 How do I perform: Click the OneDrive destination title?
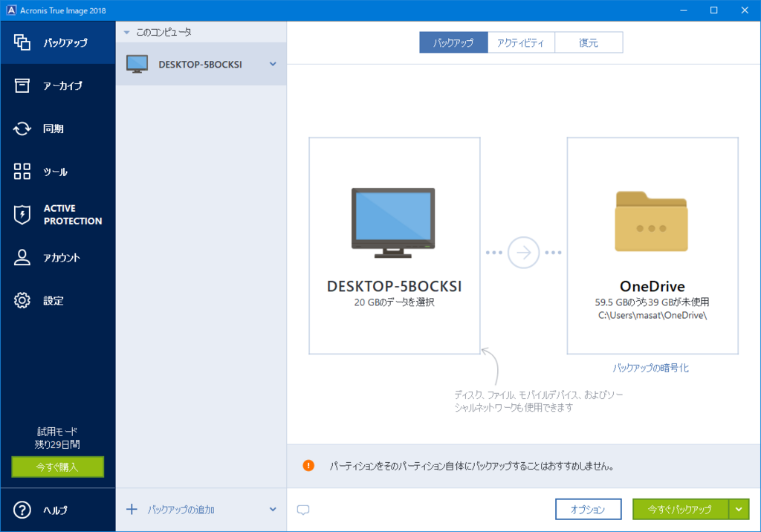click(652, 286)
